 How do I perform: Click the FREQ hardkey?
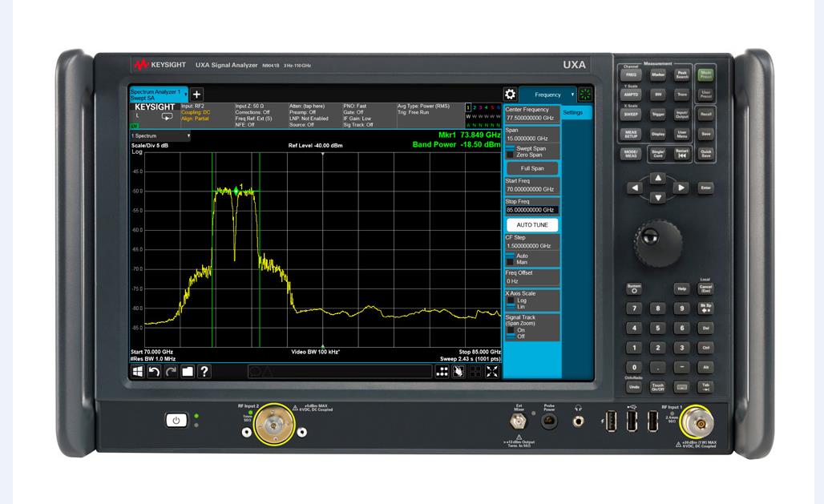tap(631, 75)
